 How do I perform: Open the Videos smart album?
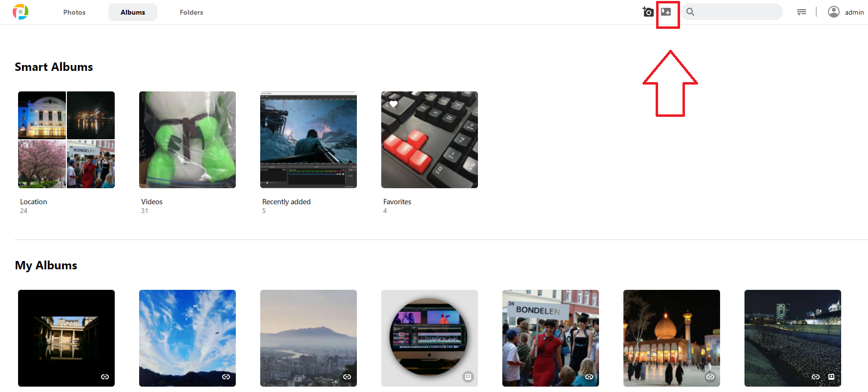[x=187, y=140]
